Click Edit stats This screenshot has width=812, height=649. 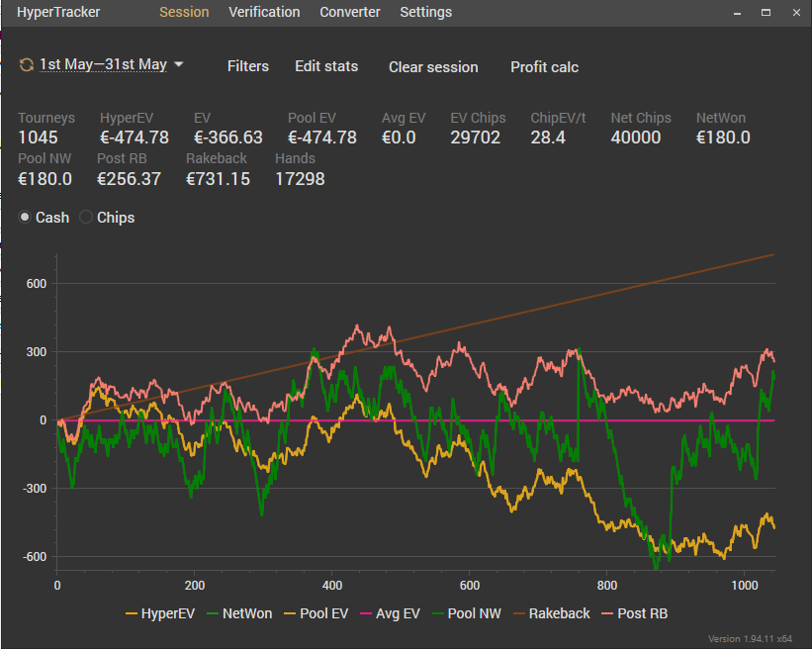click(x=326, y=66)
